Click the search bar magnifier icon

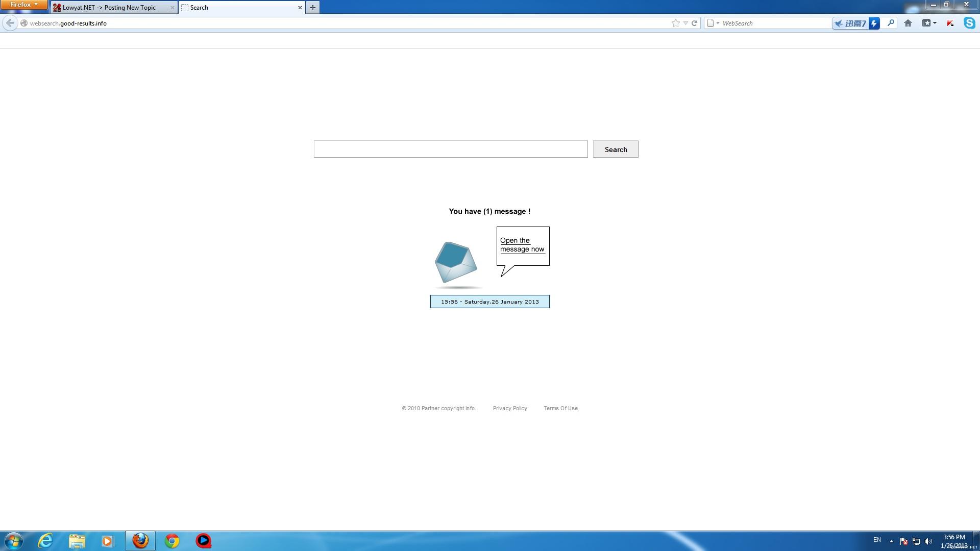click(x=891, y=23)
